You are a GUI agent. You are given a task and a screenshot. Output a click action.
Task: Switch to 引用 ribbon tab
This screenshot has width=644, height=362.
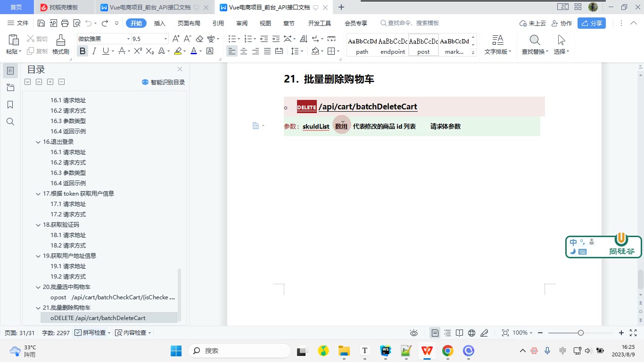pos(218,23)
